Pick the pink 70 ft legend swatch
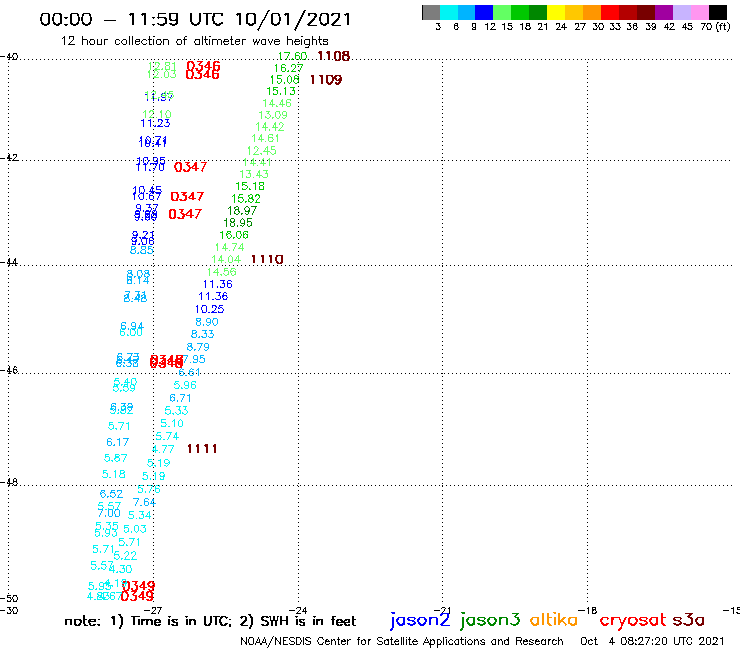The width and height of the screenshot is (740, 650). click(x=700, y=12)
